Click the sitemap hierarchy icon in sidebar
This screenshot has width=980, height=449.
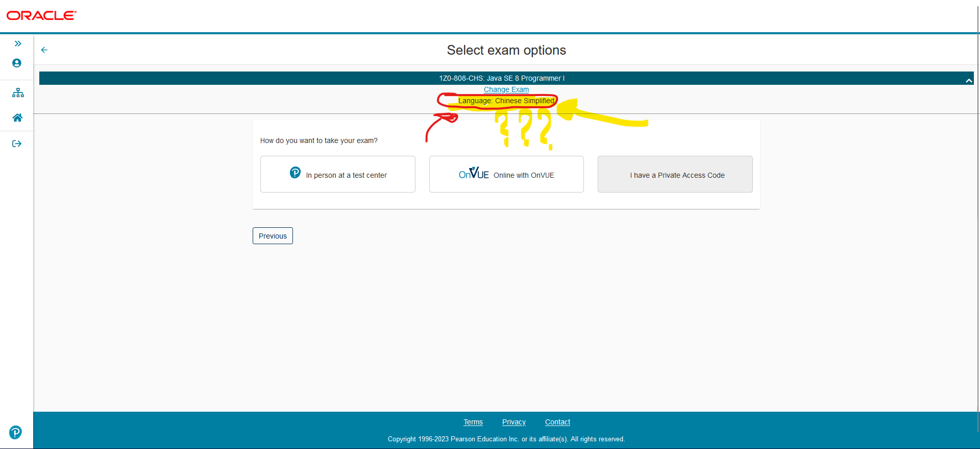point(18,92)
